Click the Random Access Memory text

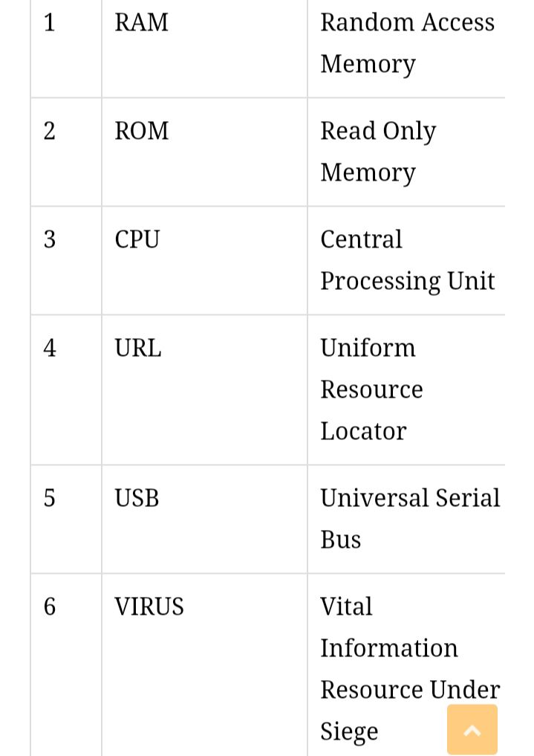(x=407, y=43)
